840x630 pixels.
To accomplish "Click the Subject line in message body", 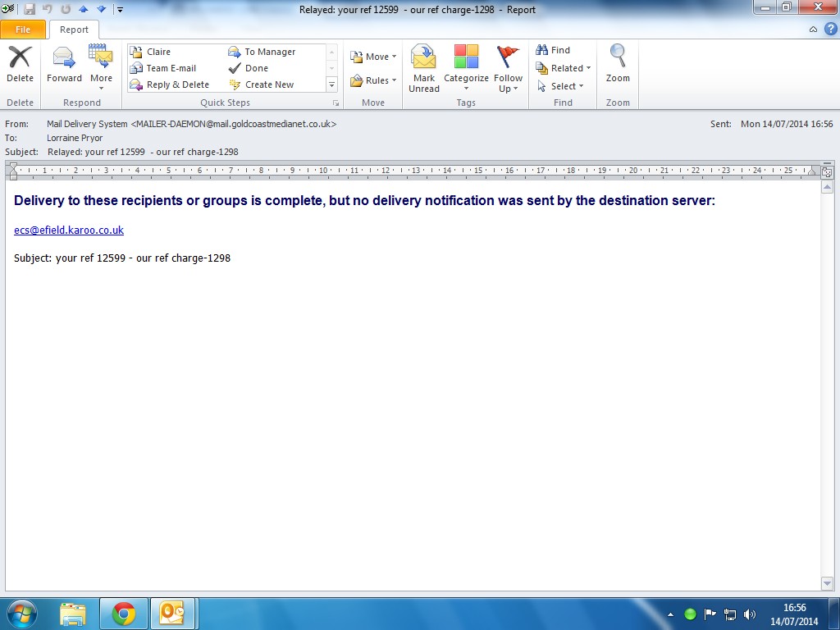I will [x=122, y=258].
